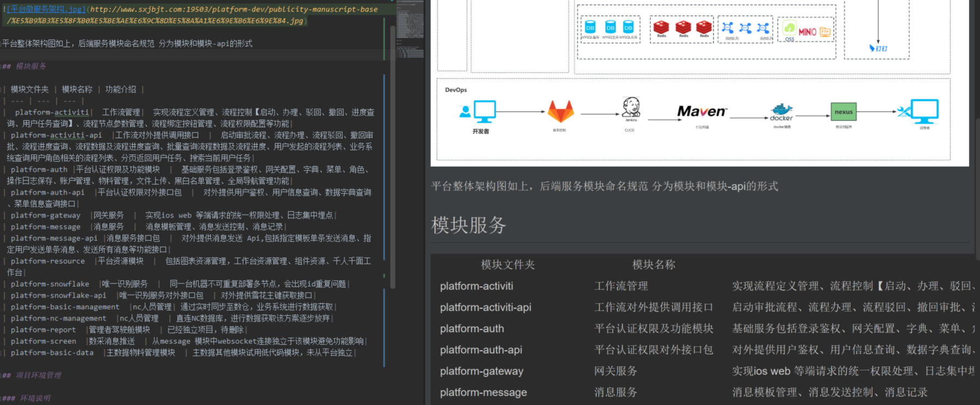The width and height of the screenshot is (980, 405).
Task: Click the 'platform-basic-data' line in editor
Action: [x=180, y=352]
